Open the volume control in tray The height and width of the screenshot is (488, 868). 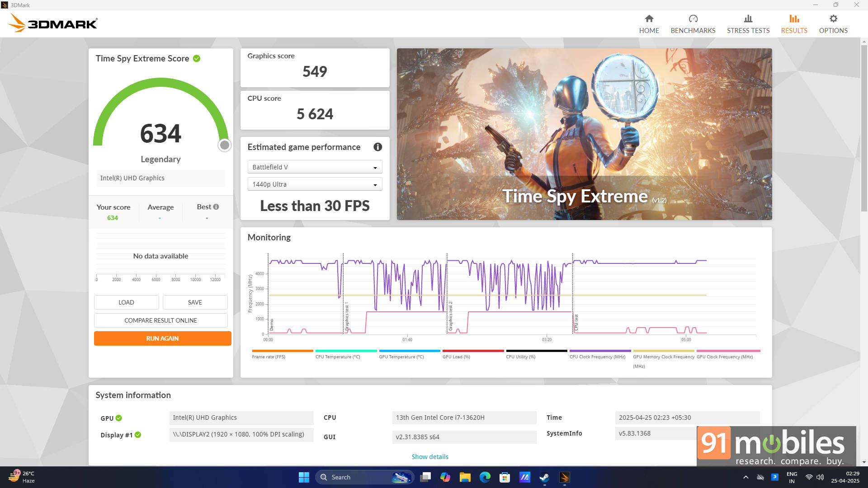820,477
